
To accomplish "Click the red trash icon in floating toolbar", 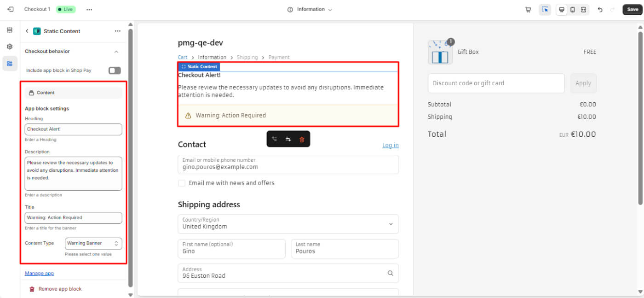I will point(302,139).
